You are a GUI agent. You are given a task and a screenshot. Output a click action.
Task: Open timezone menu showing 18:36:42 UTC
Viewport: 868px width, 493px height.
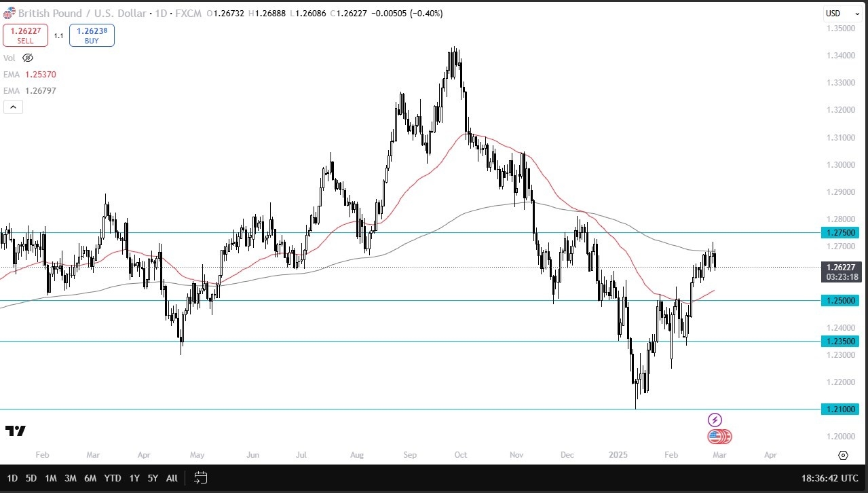tap(831, 478)
